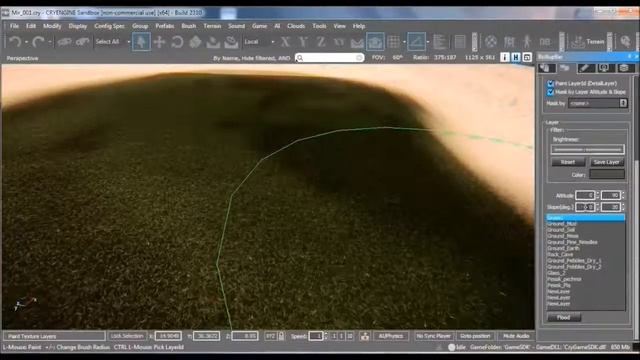Open the Local coordinate system dropdown
Screen dimensions: 640x360
tap(259, 42)
